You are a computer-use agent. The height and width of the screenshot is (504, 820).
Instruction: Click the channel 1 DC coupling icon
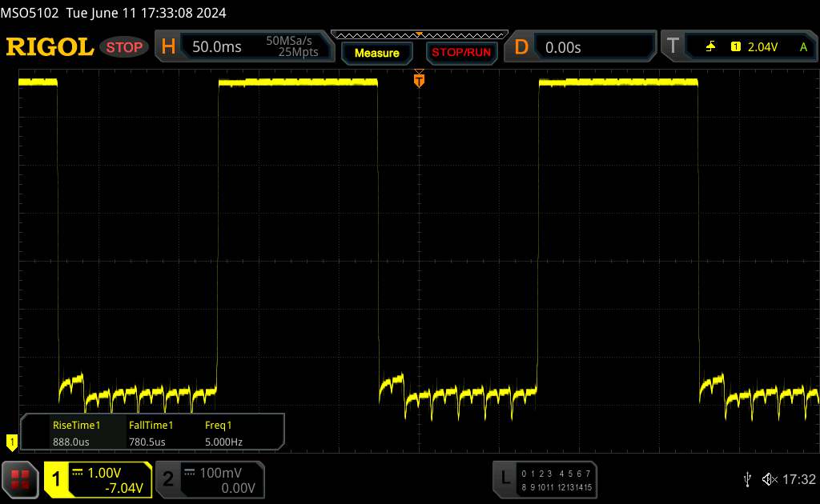point(78,472)
